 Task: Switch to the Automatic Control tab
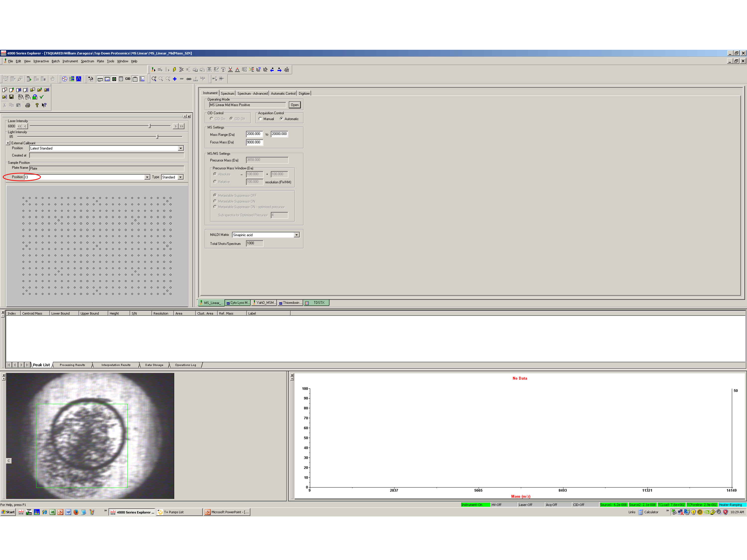tap(283, 94)
